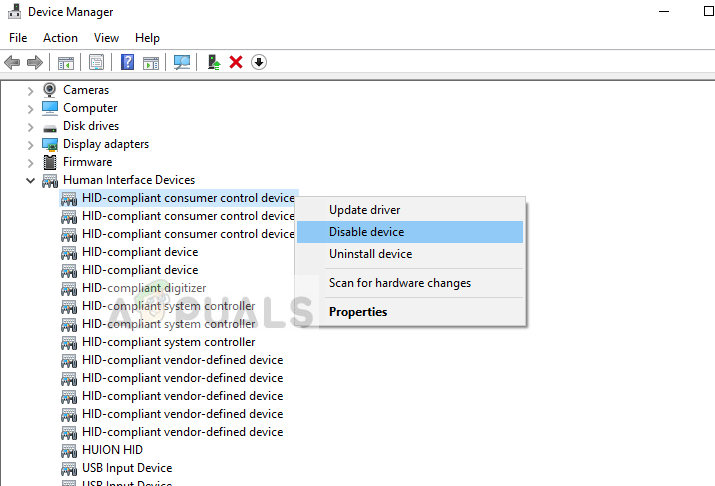Choose Update driver from context menu
The width and height of the screenshot is (715, 486).
[x=410, y=210]
